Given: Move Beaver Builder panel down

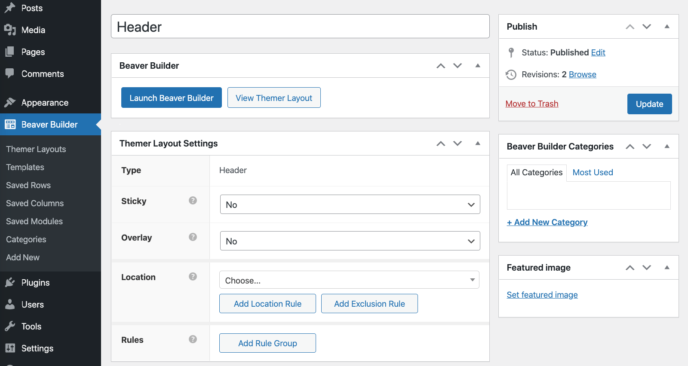Looking at the screenshot, I should point(458,66).
